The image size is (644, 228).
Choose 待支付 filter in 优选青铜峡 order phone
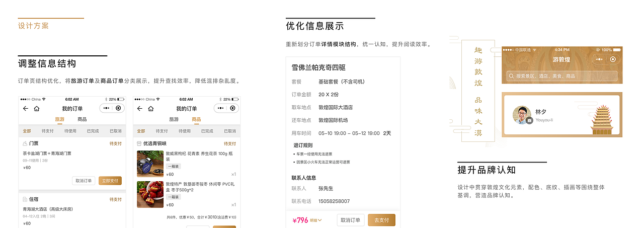[162, 131]
